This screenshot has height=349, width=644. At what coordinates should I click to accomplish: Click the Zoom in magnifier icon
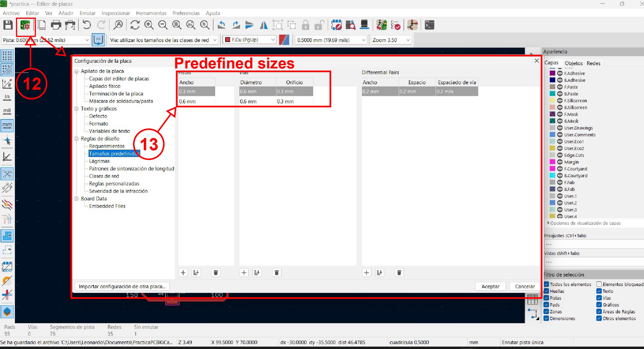click(x=149, y=25)
